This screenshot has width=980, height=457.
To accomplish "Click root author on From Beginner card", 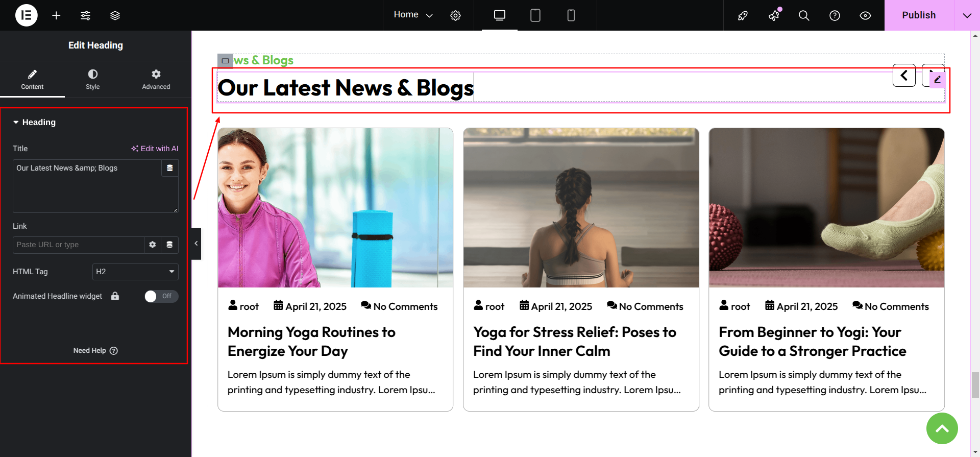I will 734,306.
